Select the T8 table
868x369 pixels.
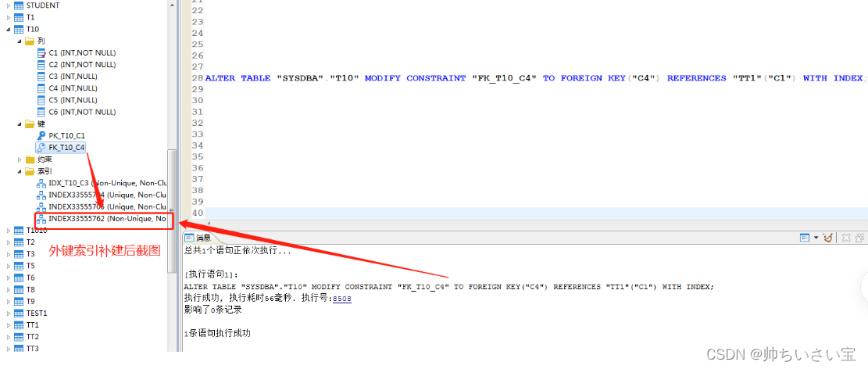tap(30, 290)
